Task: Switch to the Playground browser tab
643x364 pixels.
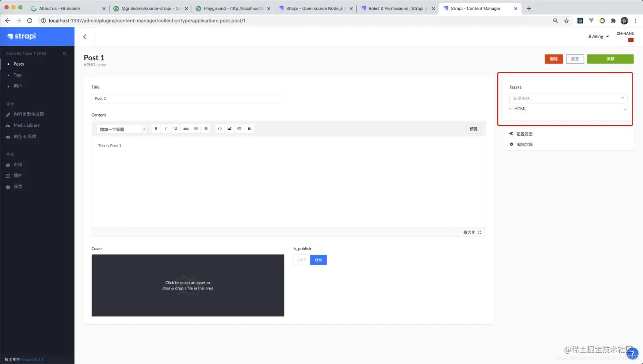Action: point(233,9)
